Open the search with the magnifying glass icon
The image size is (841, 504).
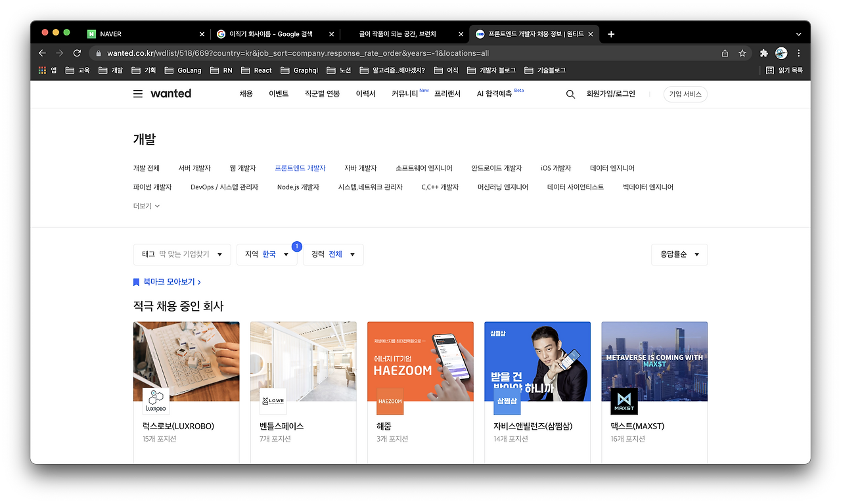point(569,94)
